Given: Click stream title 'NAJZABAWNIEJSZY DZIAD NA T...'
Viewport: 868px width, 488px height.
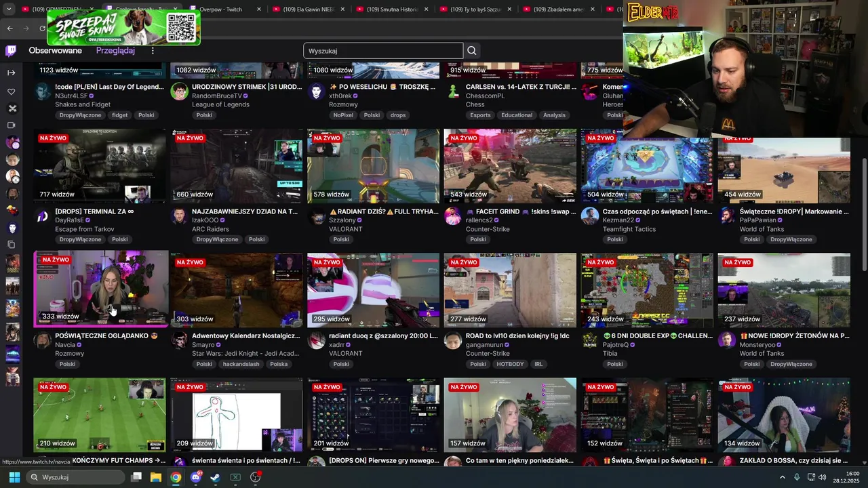Looking at the screenshot, I should [x=245, y=211].
